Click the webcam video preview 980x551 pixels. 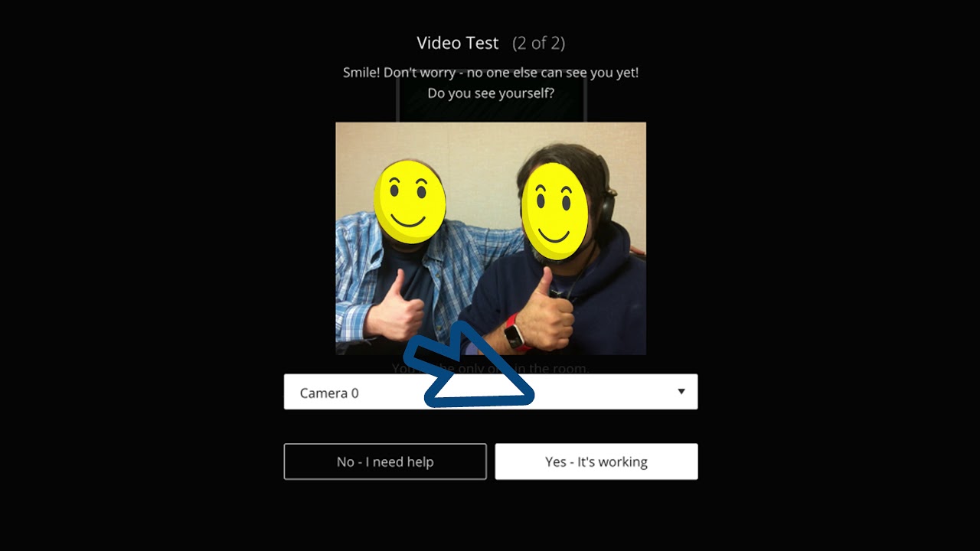491,238
